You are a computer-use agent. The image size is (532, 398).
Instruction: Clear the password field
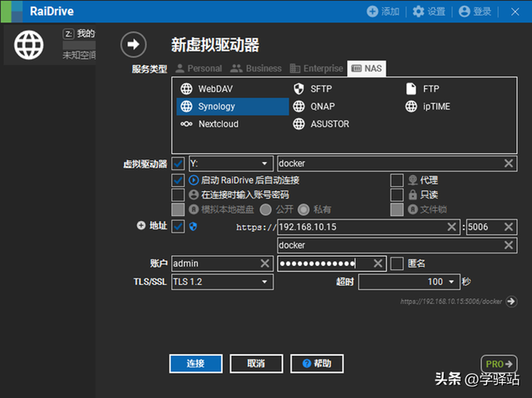tap(377, 263)
